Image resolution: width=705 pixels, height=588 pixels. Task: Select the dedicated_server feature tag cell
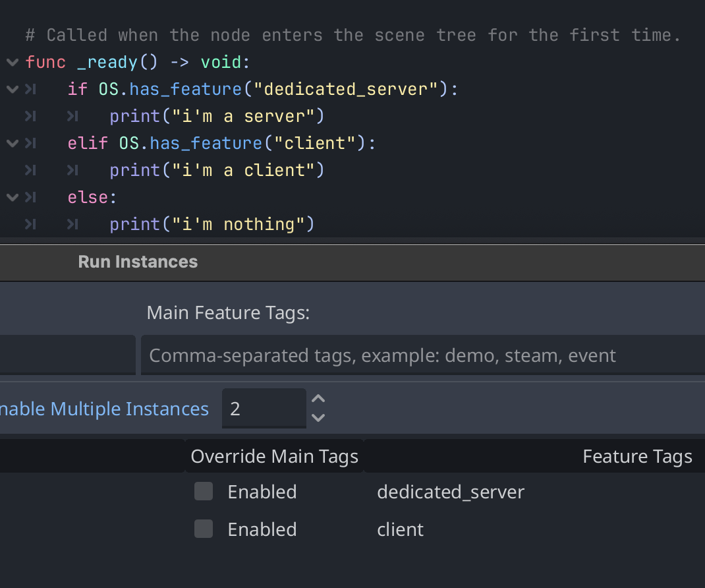[451, 492]
